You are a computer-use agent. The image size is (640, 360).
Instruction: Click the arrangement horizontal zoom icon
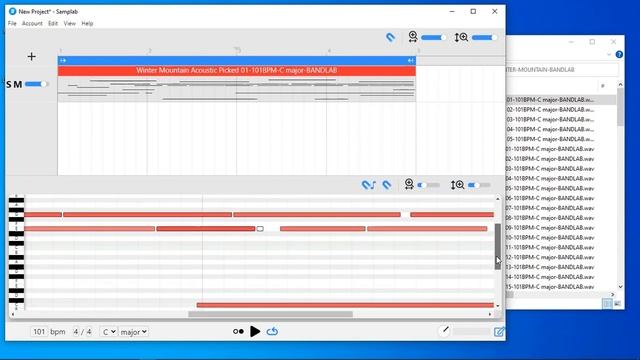(x=413, y=37)
